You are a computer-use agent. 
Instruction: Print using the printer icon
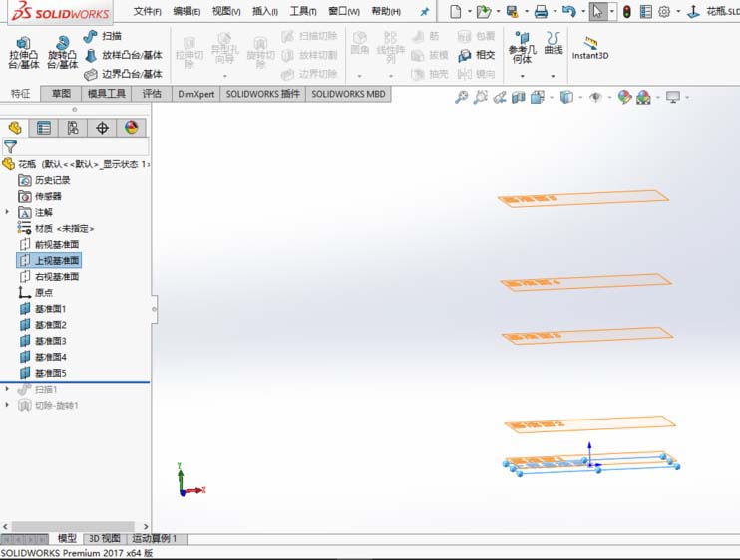(541, 11)
